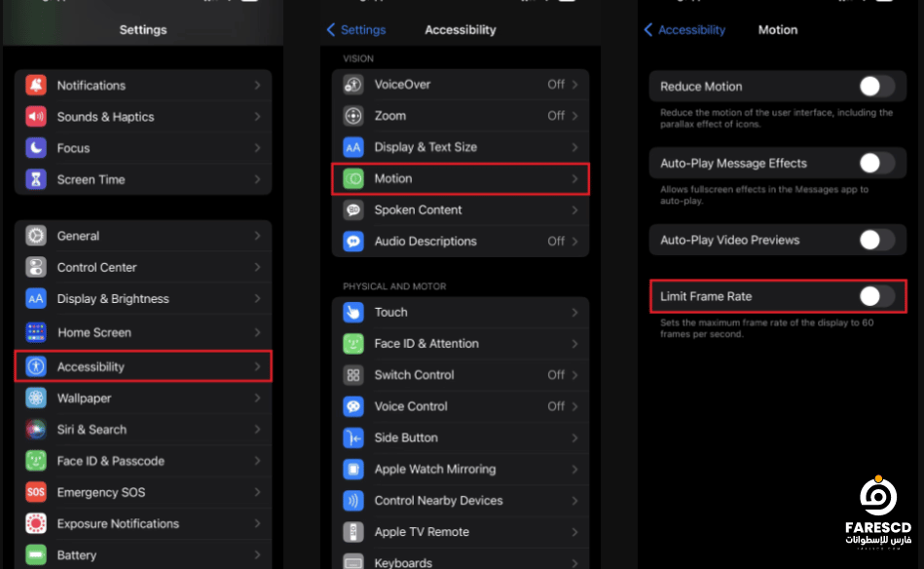
Task: Open General via its chevron
Action: (257, 236)
